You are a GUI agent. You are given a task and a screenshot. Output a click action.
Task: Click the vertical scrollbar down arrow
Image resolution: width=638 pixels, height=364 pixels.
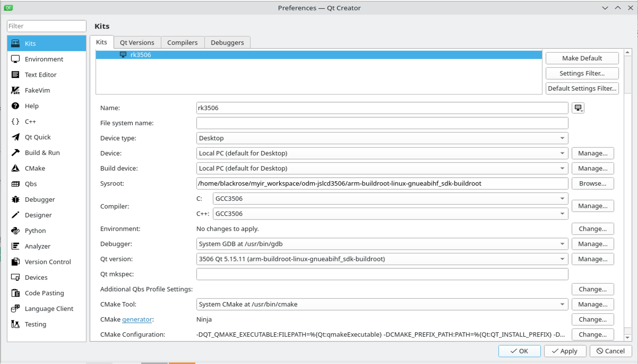pos(627,337)
